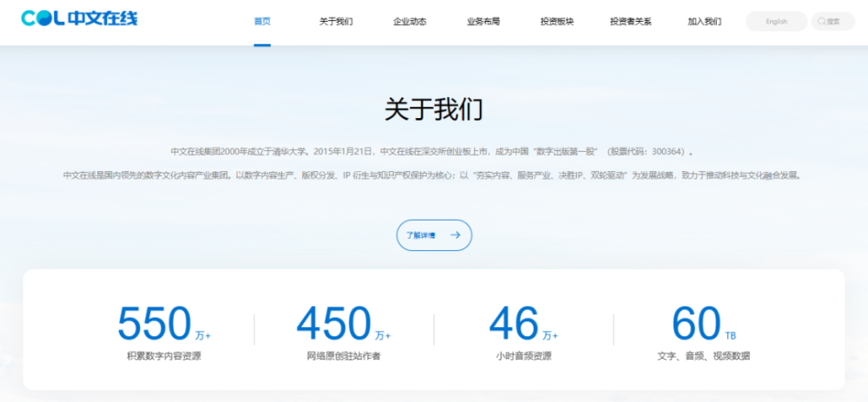The image size is (868, 402).
Task: Click the 关于我们 page heading
Action: [x=434, y=109]
